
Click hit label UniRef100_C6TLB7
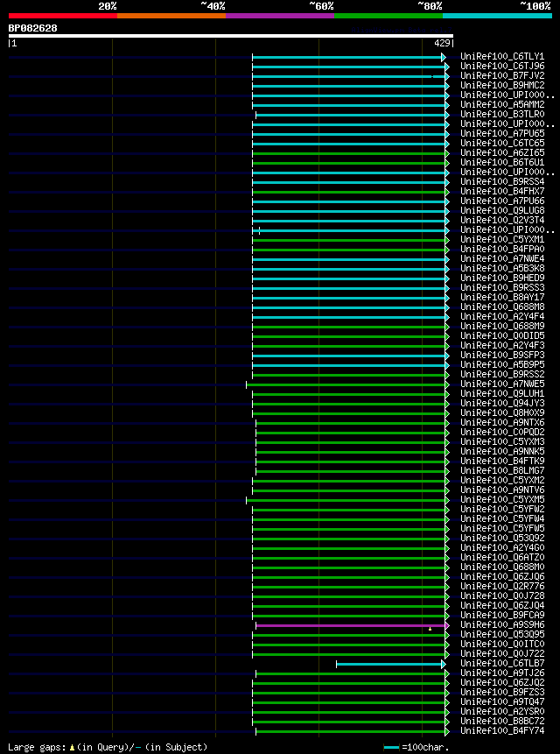pyautogui.click(x=502, y=663)
